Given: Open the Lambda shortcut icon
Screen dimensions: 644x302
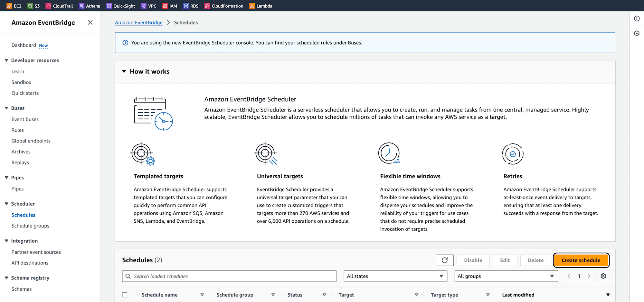Looking at the screenshot, I should tap(252, 6).
